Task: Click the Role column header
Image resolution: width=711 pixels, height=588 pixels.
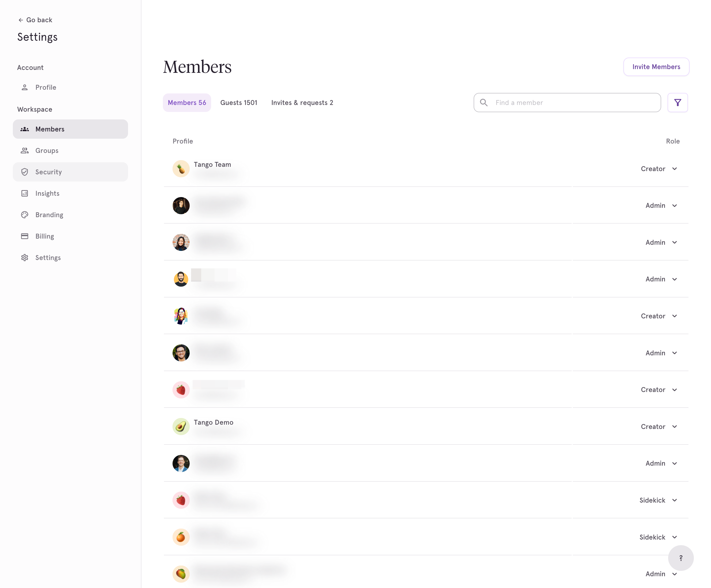Action: (x=673, y=141)
